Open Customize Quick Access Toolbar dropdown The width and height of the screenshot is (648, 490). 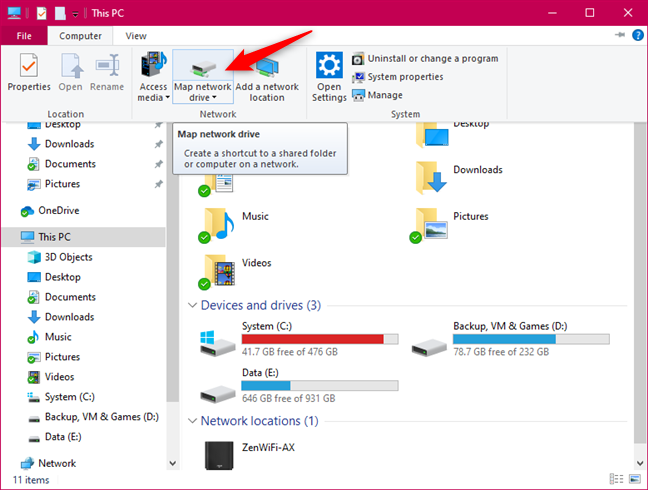(x=75, y=14)
